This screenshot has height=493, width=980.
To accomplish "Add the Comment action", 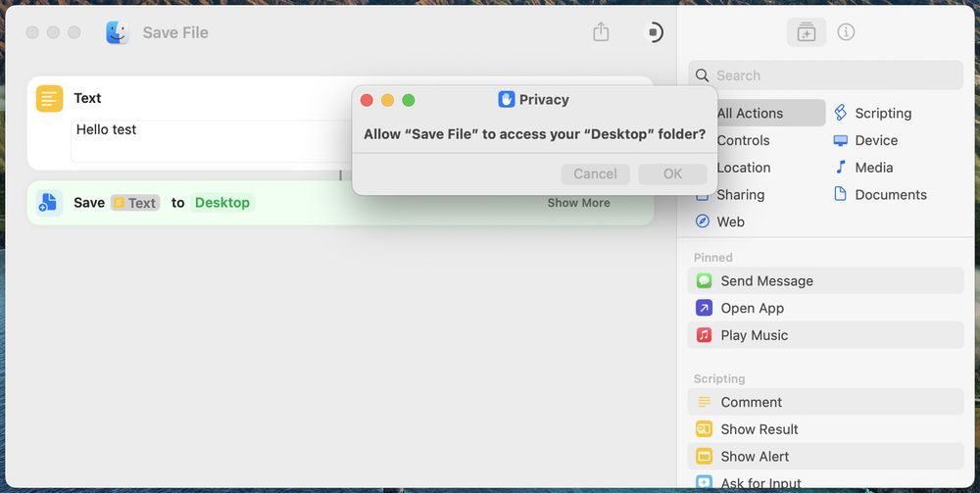I will (x=825, y=402).
